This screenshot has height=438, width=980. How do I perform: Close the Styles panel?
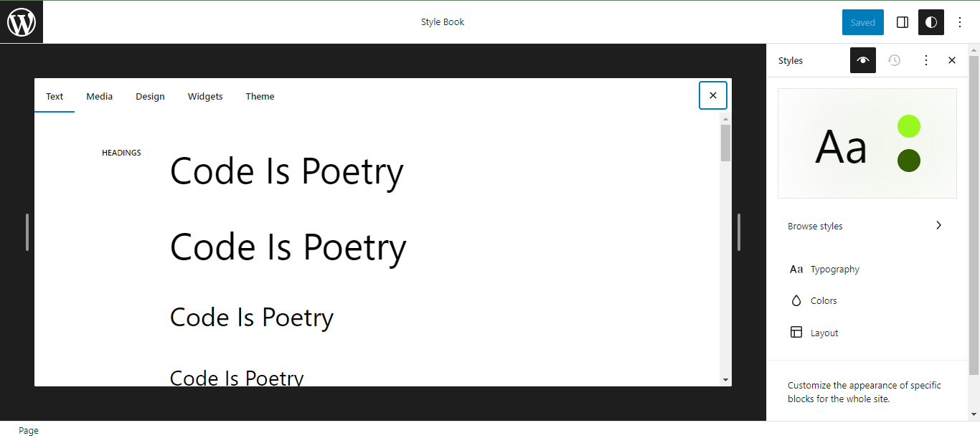pos(952,60)
